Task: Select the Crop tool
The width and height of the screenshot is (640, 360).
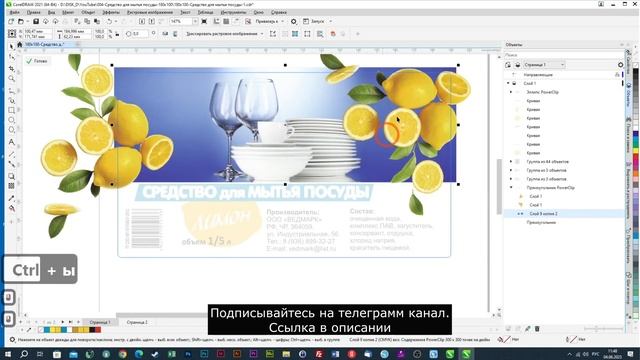Action: (11, 68)
